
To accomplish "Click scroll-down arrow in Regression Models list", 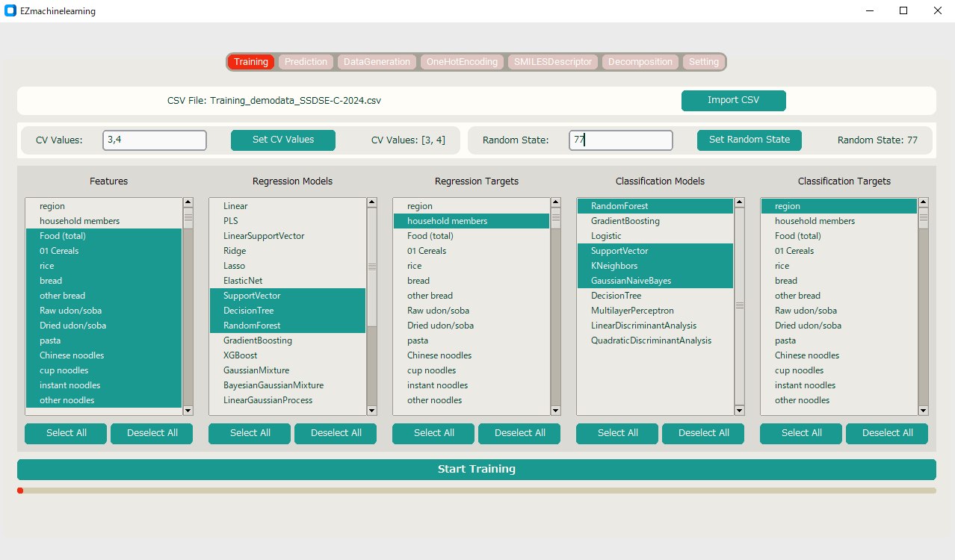I will point(372,410).
